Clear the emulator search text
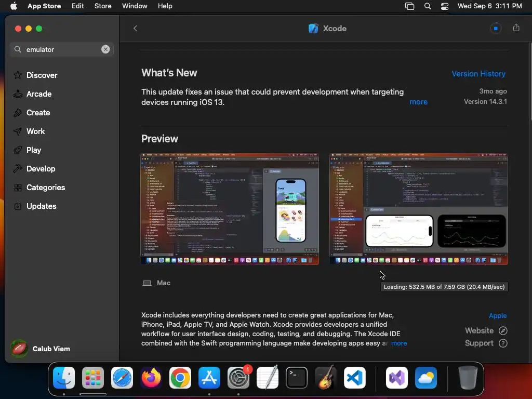This screenshot has height=399, width=532. pyautogui.click(x=105, y=49)
